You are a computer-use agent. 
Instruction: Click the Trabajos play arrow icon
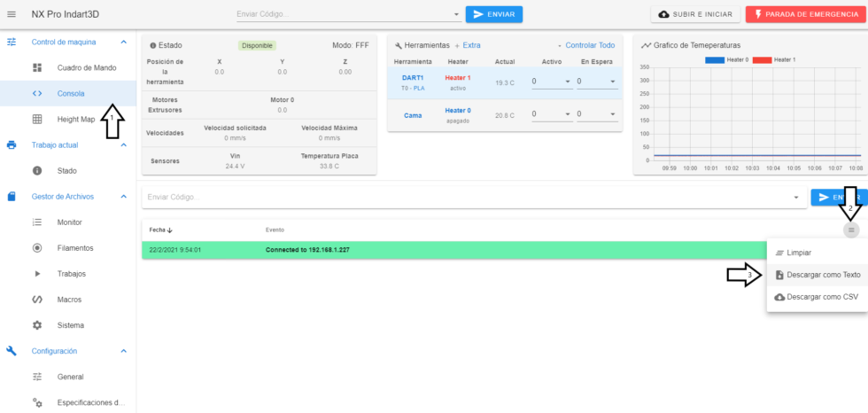click(37, 274)
